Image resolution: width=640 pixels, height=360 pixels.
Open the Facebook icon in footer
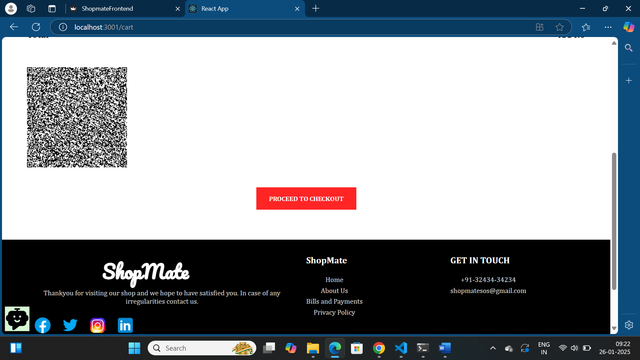pos(43,325)
